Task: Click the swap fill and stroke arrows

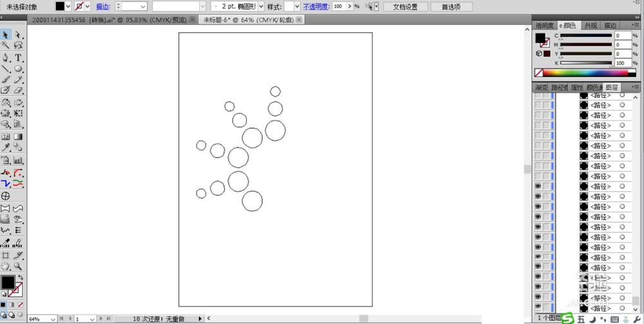Action: pyautogui.click(x=21, y=278)
